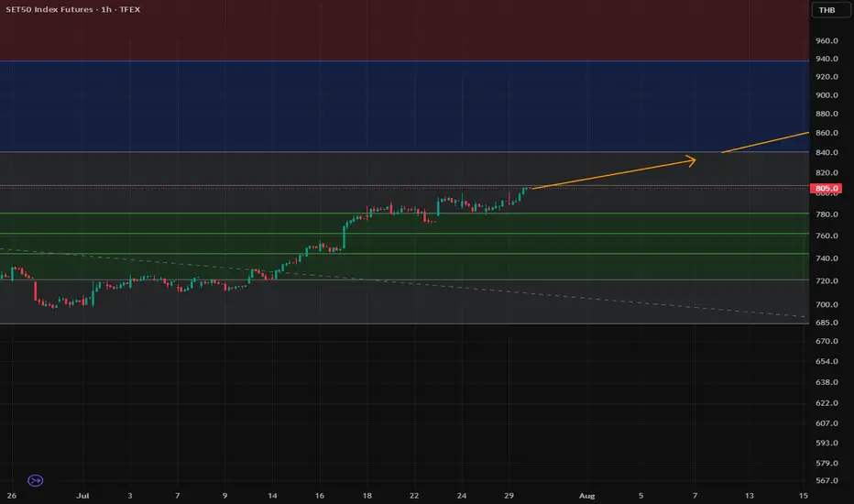854x504 pixels.
Task: Click the 860.0 price axis label
Action: [x=827, y=133]
